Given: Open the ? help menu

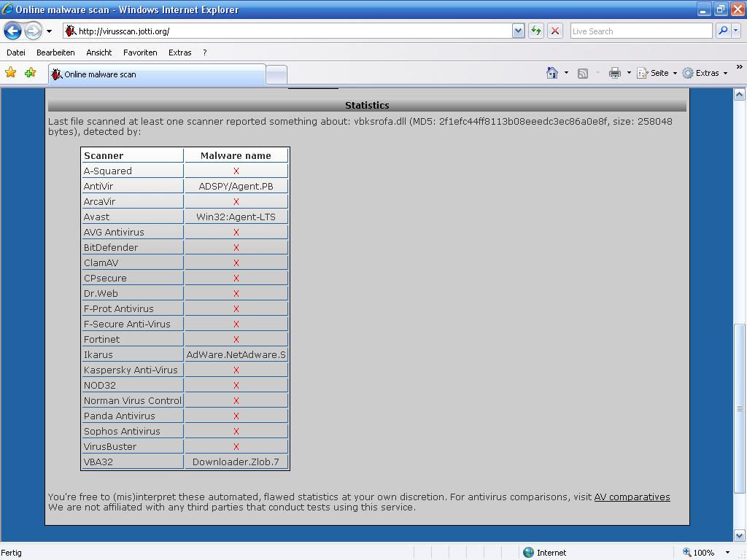Looking at the screenshot, I should coord(205,52).
